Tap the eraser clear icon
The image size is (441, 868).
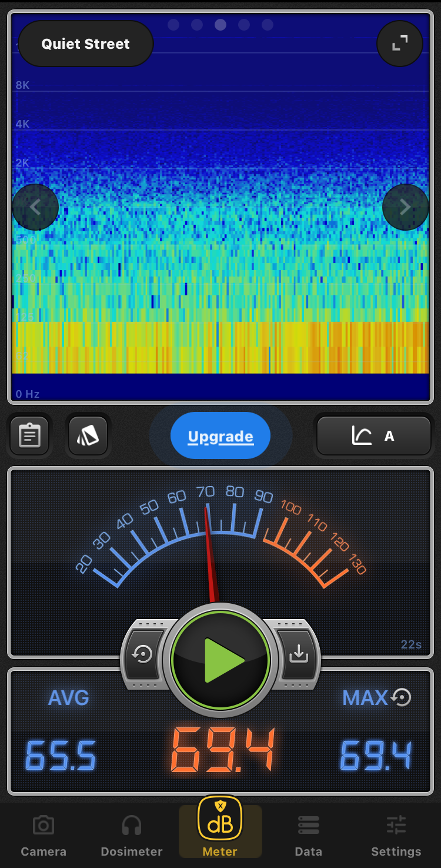point(88,436)
